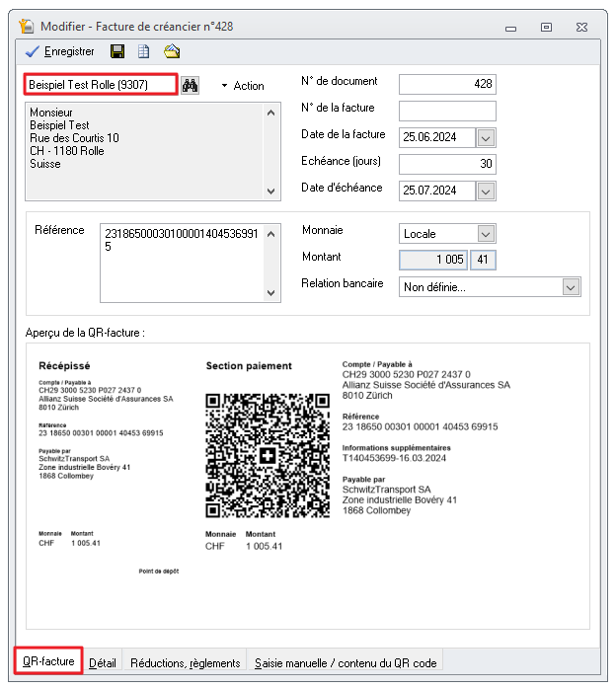Click the date text 25.06.2024
Viewport: 616px width, 689px height.
(x=429, y=137)
